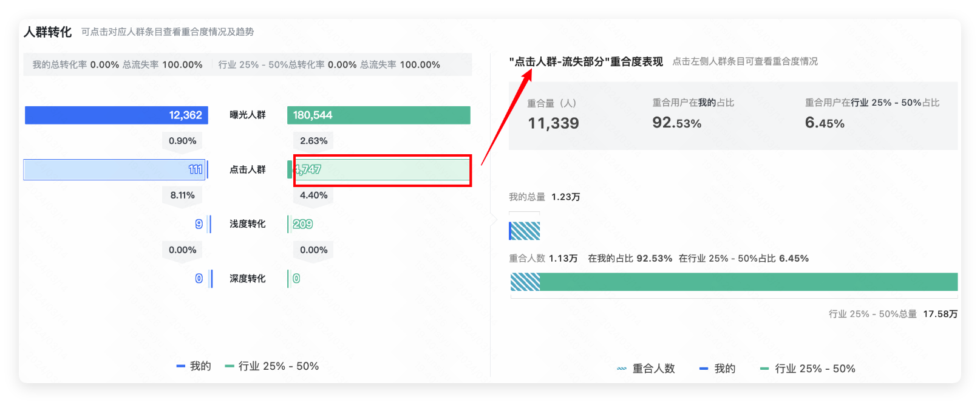980x402 pixels.
Task: Click the blue 我的 legend marker on right chart
Action: (x=705, y=368)
